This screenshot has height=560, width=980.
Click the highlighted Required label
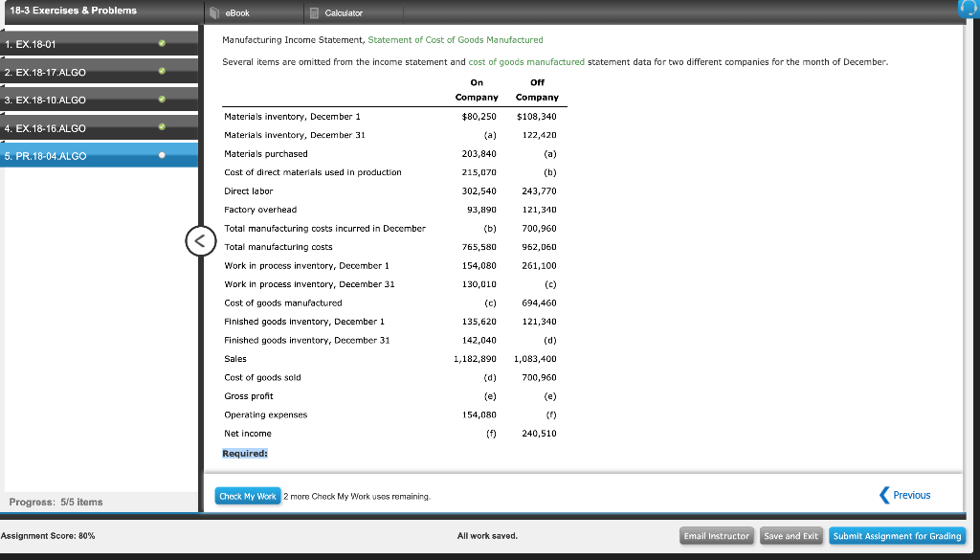244,452
